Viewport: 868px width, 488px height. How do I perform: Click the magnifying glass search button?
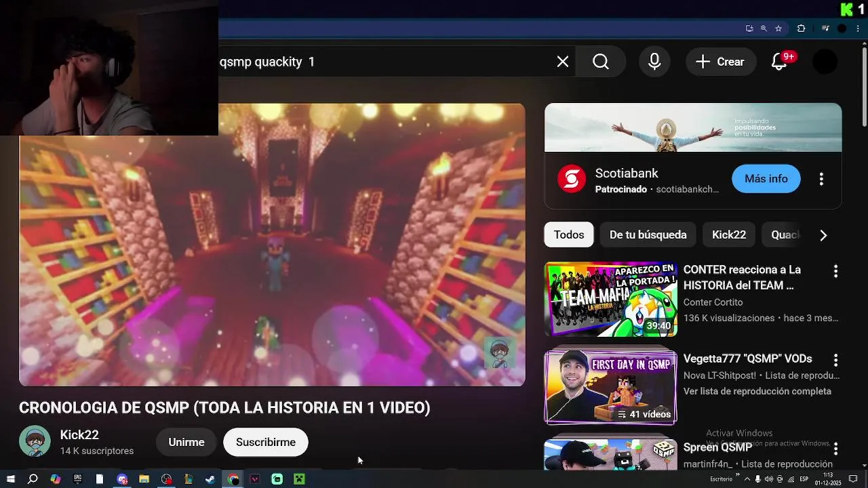[601, 62]
